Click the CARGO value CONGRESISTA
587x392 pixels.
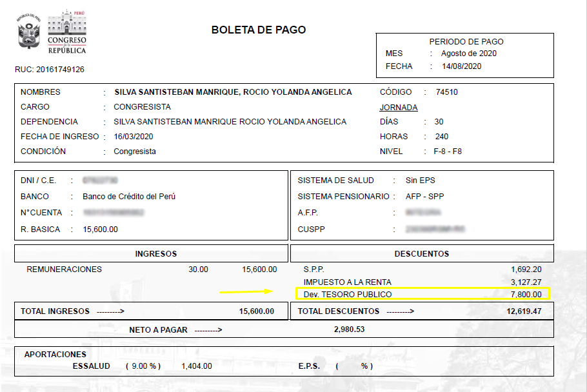pyautogui.click(x=143, y=107)
